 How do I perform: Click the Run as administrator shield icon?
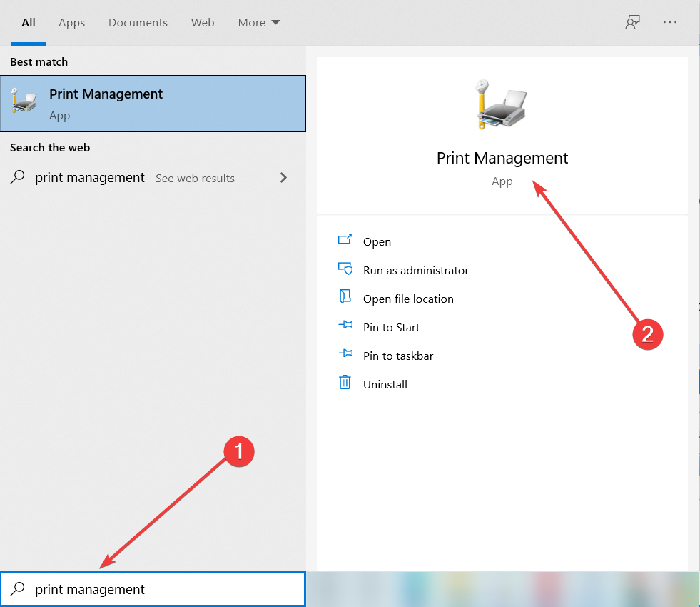(345, 269)
